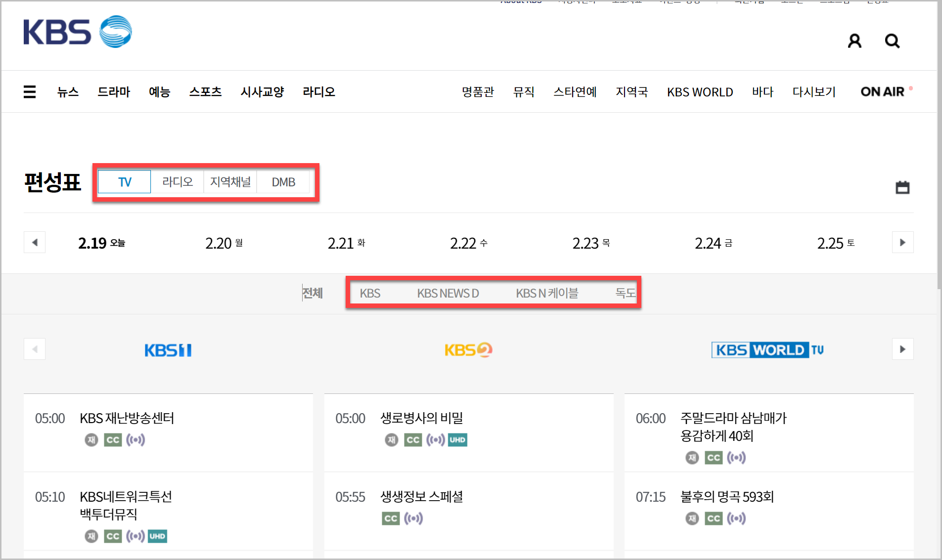
Task: Select the TV schedule tab
Action: pyautogui.click(x=125, y=182)
